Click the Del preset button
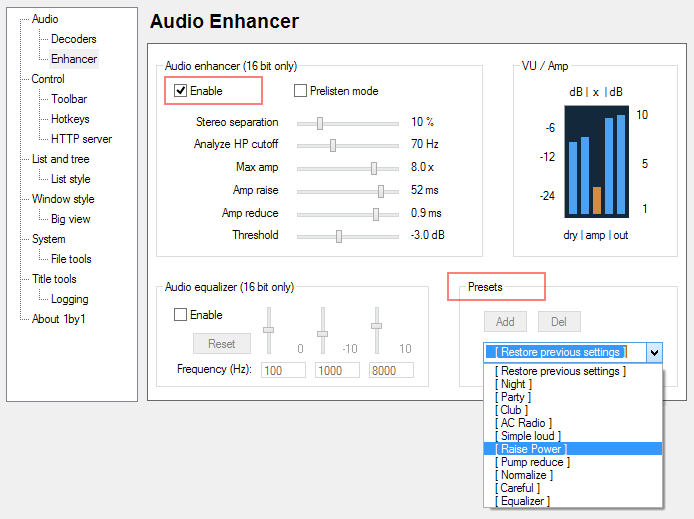The height and width of the screenshot is (519, 694). coord(559,322)
